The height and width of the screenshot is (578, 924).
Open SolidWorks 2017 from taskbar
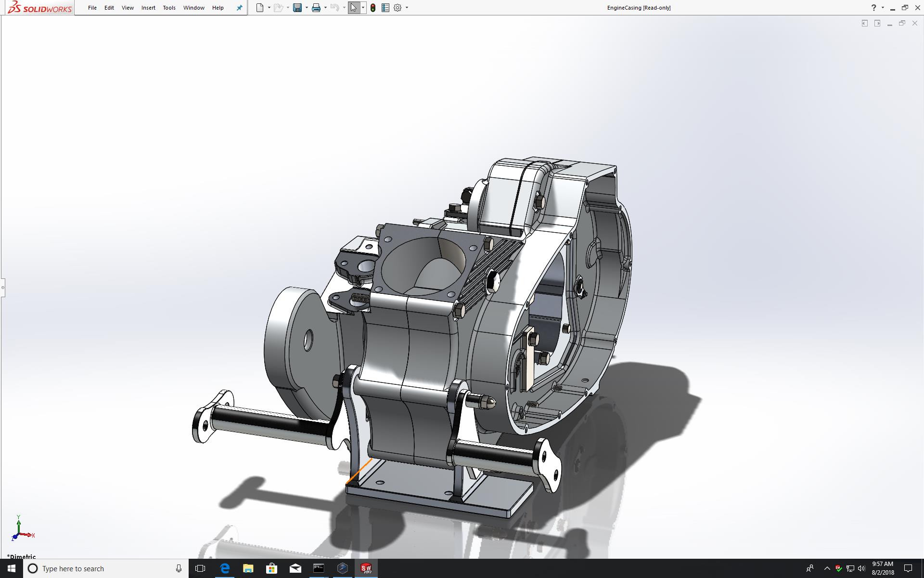(366, 568)
